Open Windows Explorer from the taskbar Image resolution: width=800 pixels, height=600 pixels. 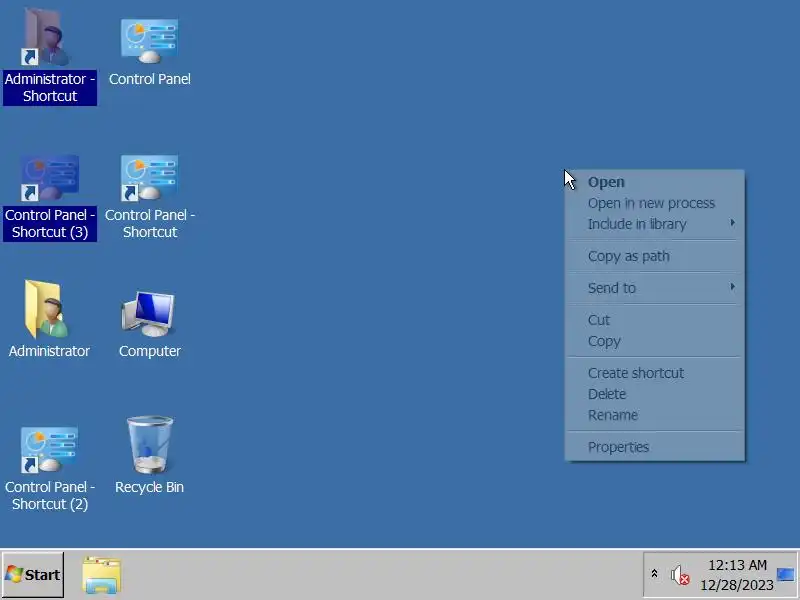[x=102, y=575]
